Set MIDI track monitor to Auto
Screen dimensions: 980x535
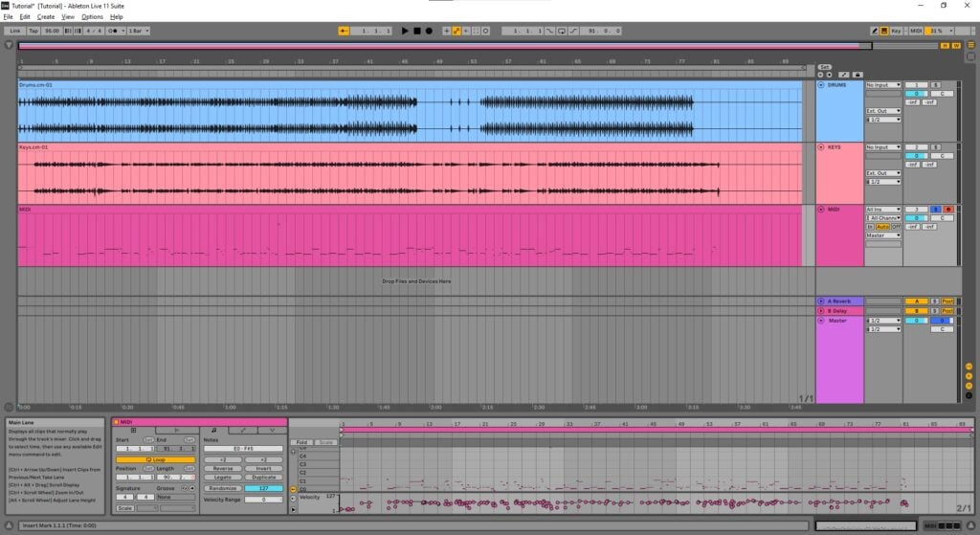coord(882,227)
